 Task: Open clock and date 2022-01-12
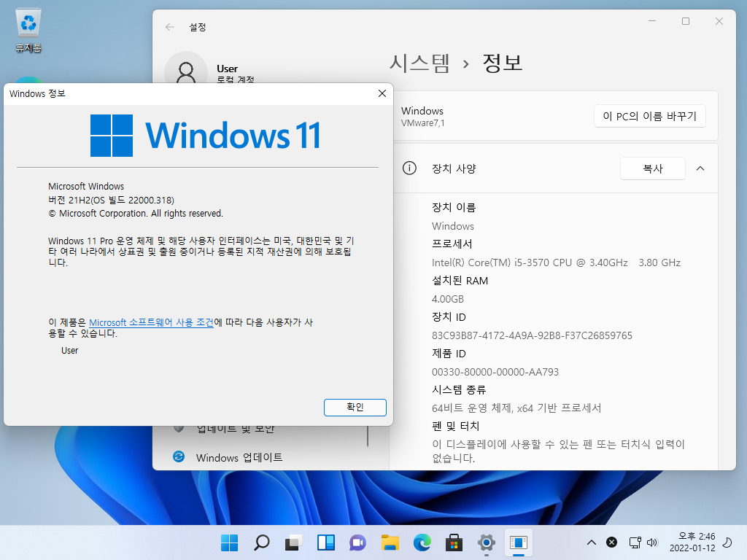point(692,542)
